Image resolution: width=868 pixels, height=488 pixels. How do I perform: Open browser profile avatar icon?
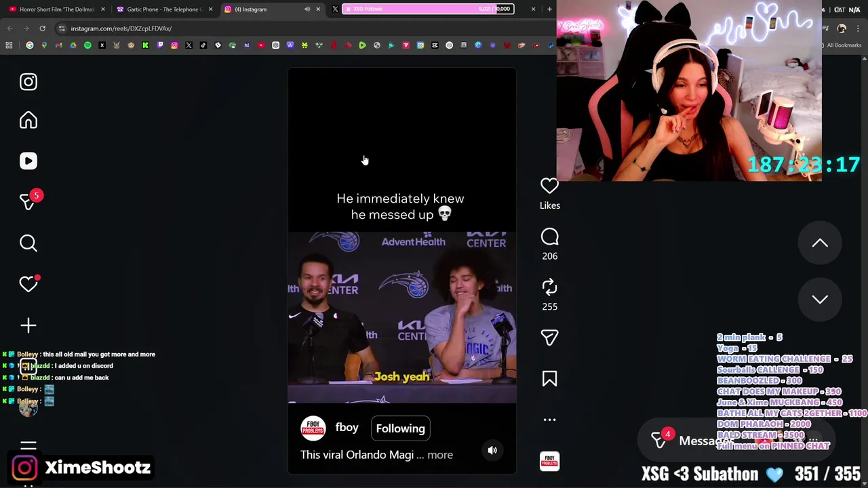pyautogui.click(x=842, y=28)
